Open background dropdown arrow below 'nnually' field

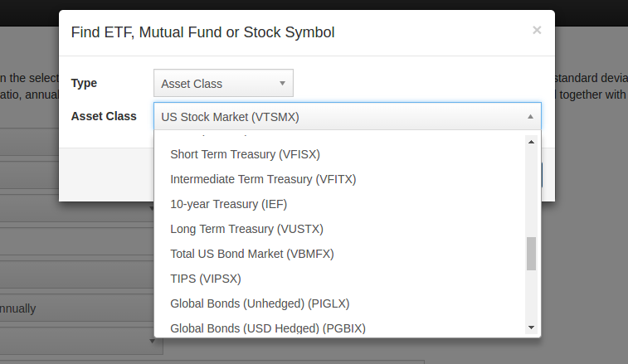click(152, 341)
